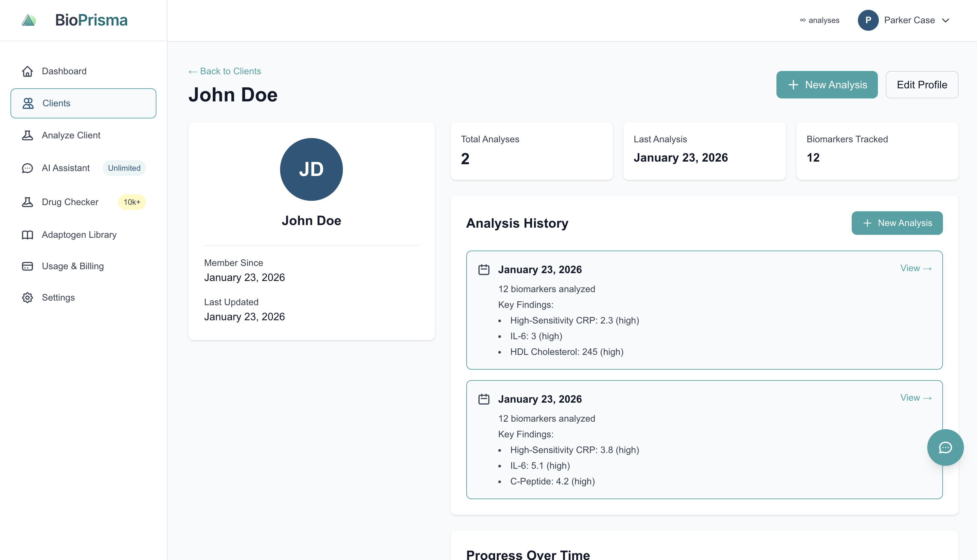Follow the Back to Clients link
The image size is (977, 560).
pos(225,71)
